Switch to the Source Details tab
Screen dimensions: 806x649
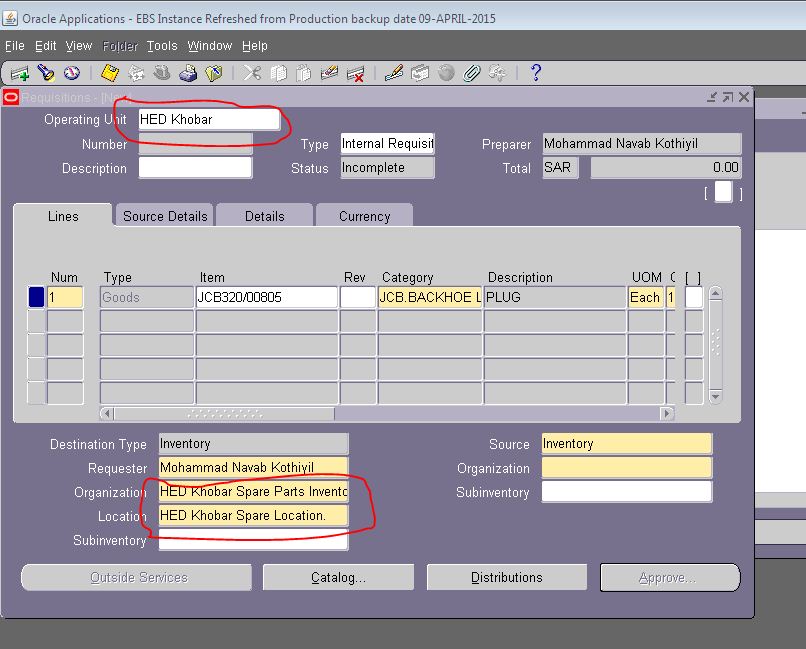coord(163,215)
